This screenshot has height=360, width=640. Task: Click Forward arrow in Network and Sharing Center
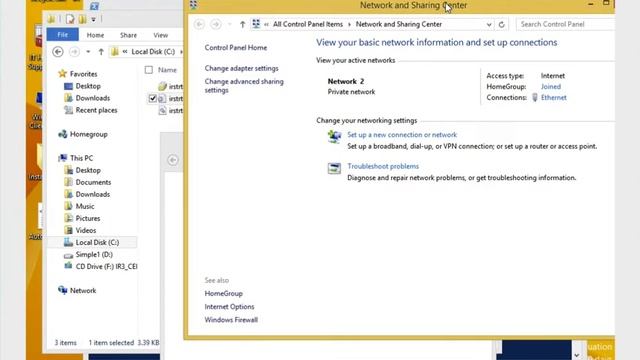click(216, 24)
